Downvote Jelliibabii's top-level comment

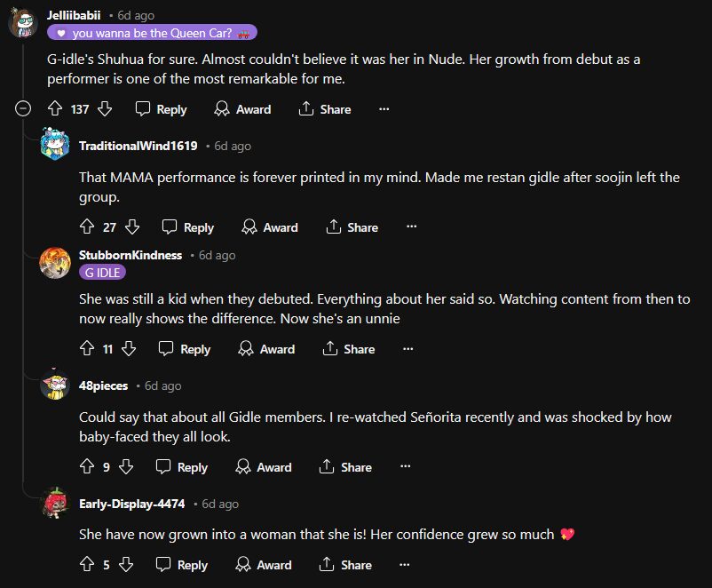104,109
